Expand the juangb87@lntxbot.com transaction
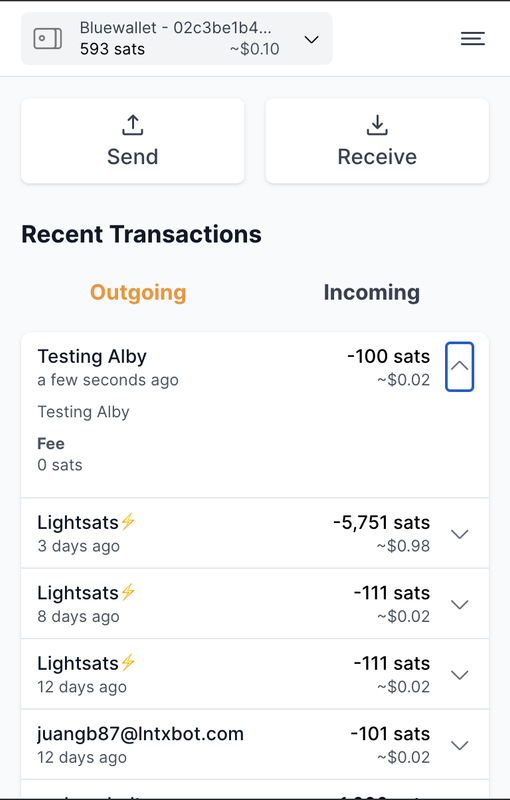The image size is (510, 800). [x=460, y=745]
